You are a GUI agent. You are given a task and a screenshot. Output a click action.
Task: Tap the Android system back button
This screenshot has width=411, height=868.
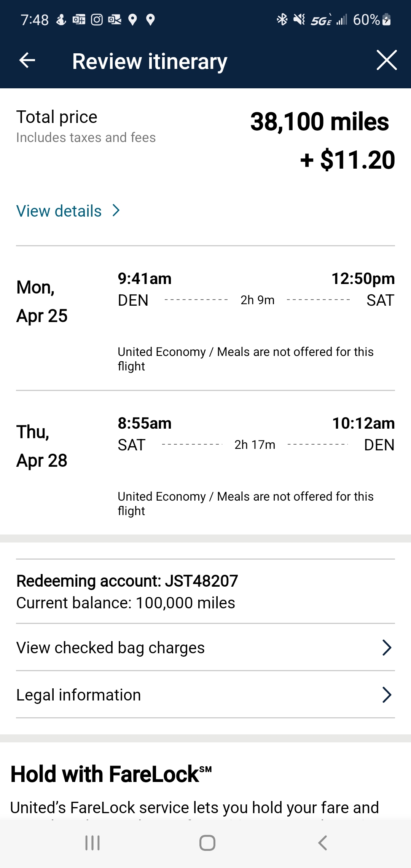pyautogui.click(x=322, y=843)
